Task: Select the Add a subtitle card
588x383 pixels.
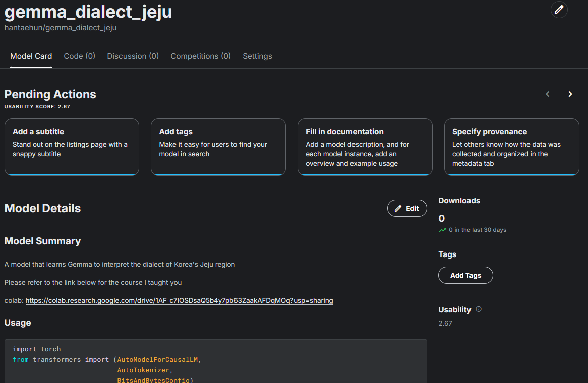Action: coord(72,147)
